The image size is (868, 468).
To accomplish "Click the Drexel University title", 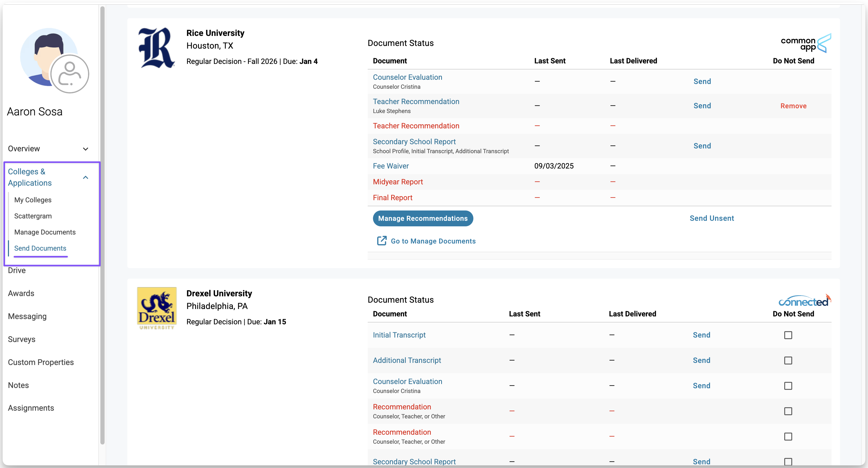I will pos(219,293).
